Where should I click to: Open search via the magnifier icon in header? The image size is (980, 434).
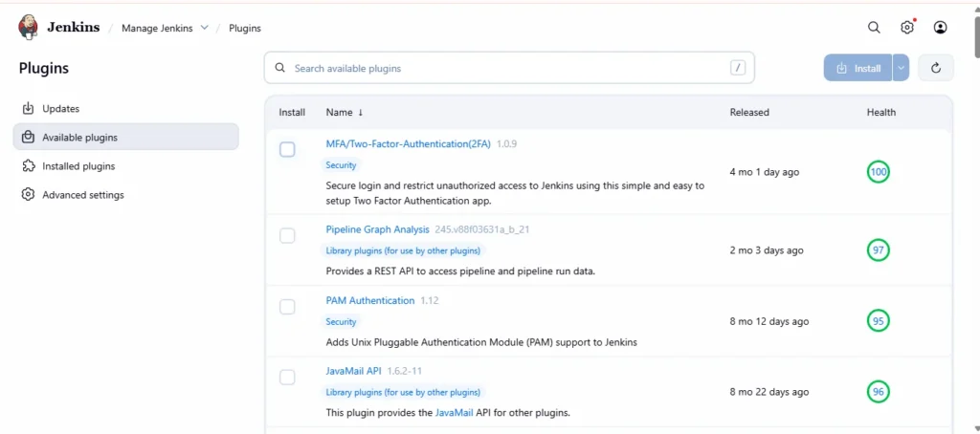874,28
